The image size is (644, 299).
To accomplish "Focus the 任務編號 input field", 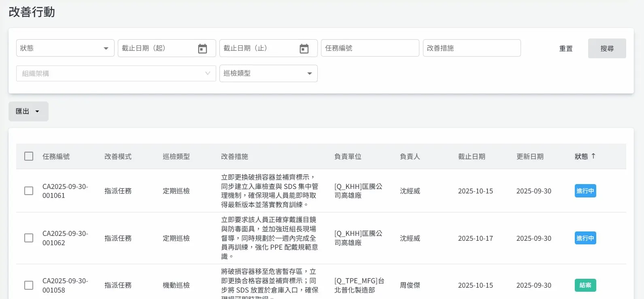I will click(x=370, y=48).
